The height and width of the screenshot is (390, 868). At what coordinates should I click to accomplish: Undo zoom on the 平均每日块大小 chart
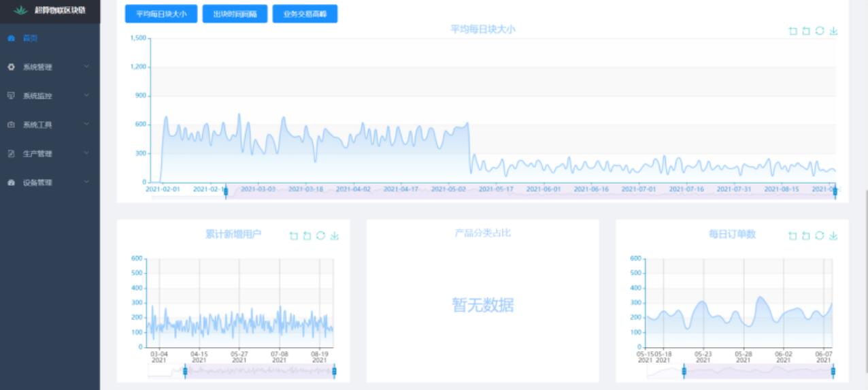(x=806, y=31)
